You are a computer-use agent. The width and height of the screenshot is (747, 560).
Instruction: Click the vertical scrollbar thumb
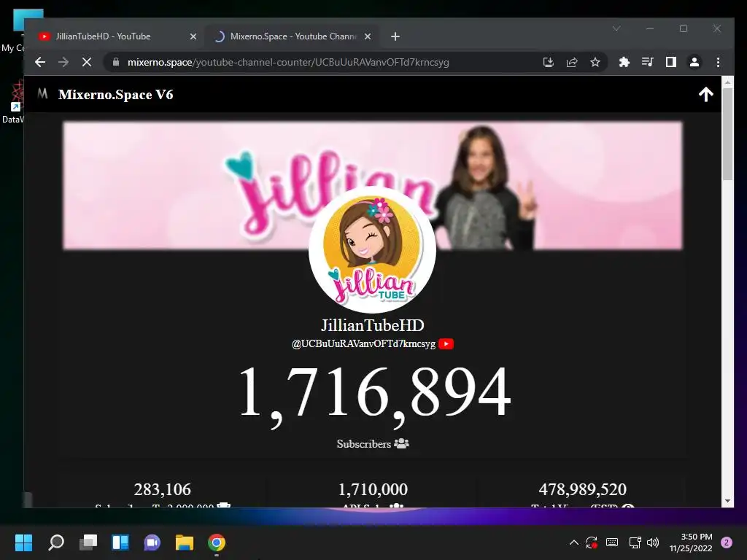[x=727, y=134]
